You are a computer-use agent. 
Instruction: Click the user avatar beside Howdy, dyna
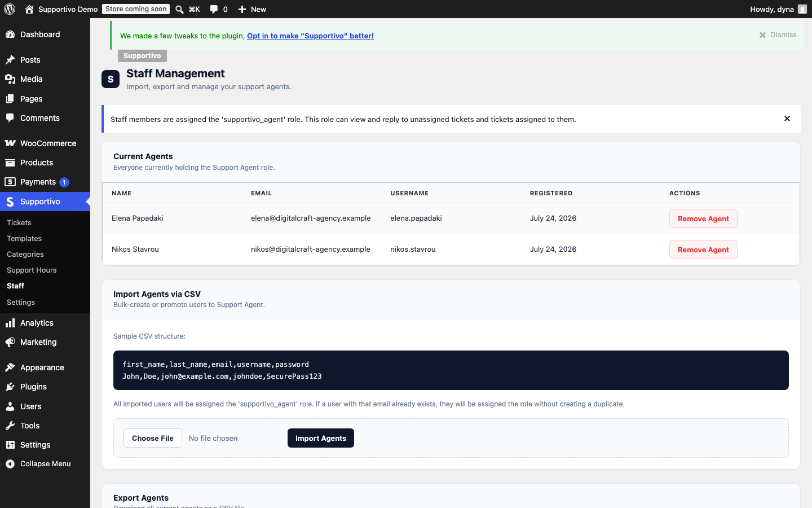point(802,9)
